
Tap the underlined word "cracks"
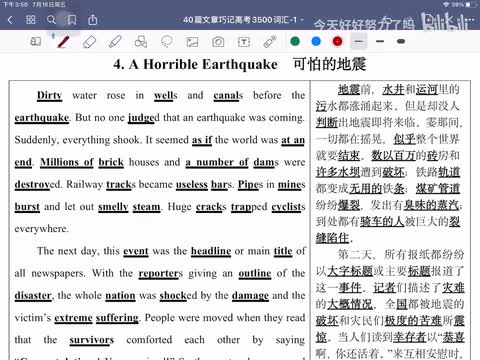(x=211, y=207)
